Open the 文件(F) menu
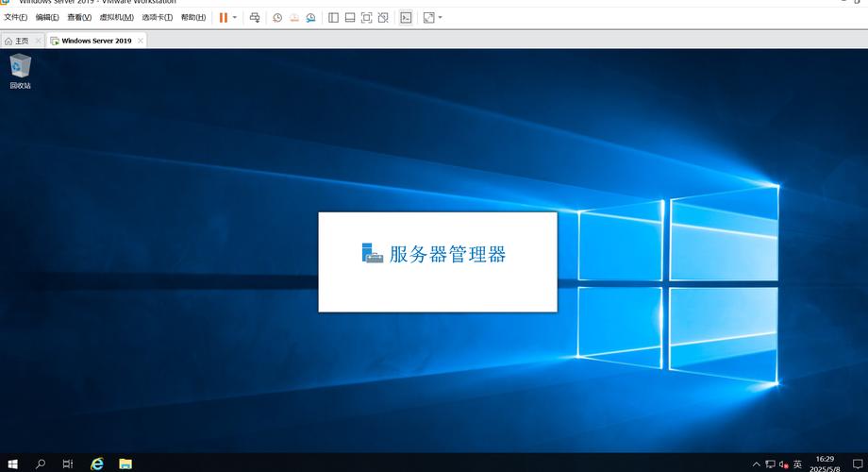This screenshot has height=472, width=868. coord(15,18)
